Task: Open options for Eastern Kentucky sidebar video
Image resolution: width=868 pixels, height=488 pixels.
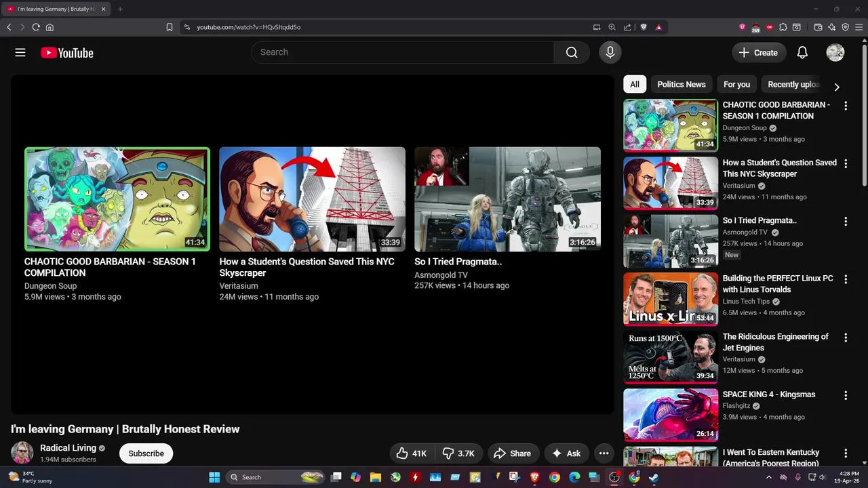Action: click(x=845, y=453)
